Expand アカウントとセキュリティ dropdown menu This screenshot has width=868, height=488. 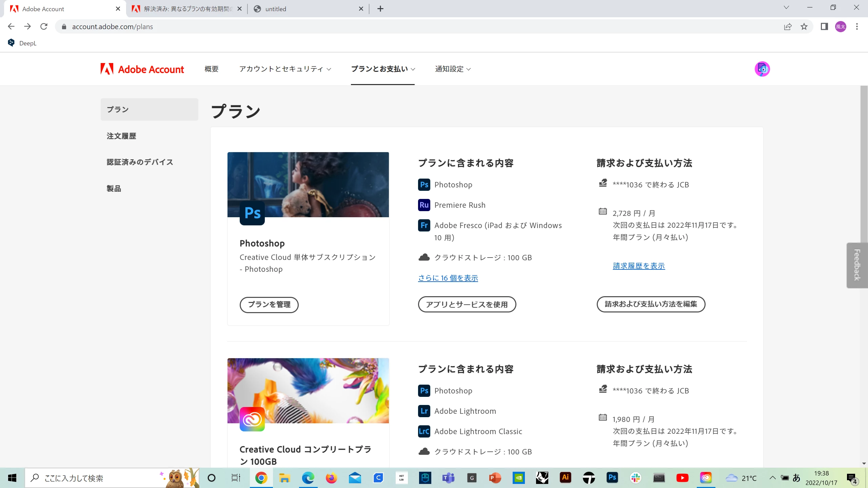[285, 69]
